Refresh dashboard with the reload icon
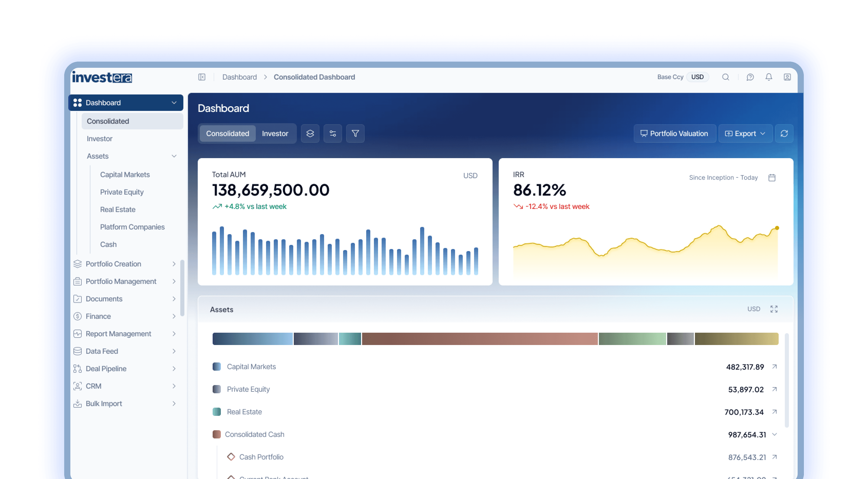The height and width of the screenshot is (479, 868). click(x=784, y=133)
